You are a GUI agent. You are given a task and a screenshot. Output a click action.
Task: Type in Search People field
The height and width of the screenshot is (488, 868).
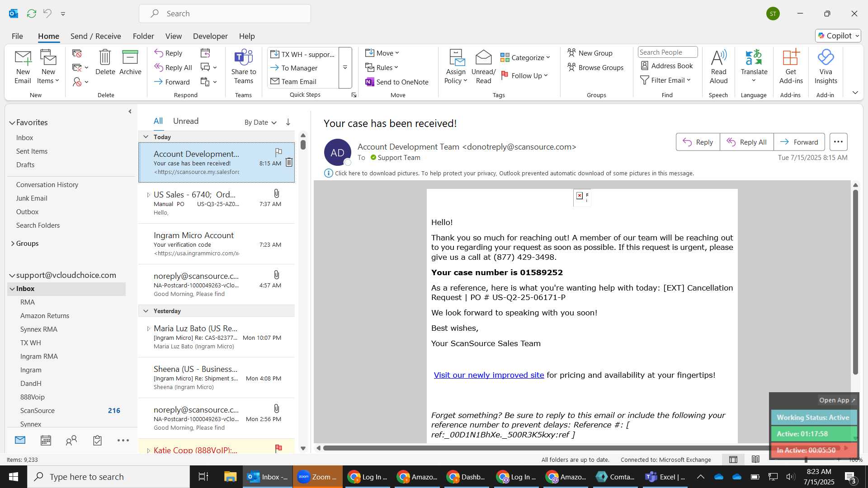click(667, 52)
